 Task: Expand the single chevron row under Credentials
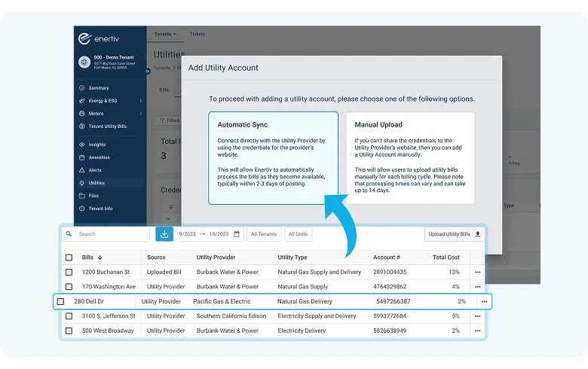pos(169,219)
